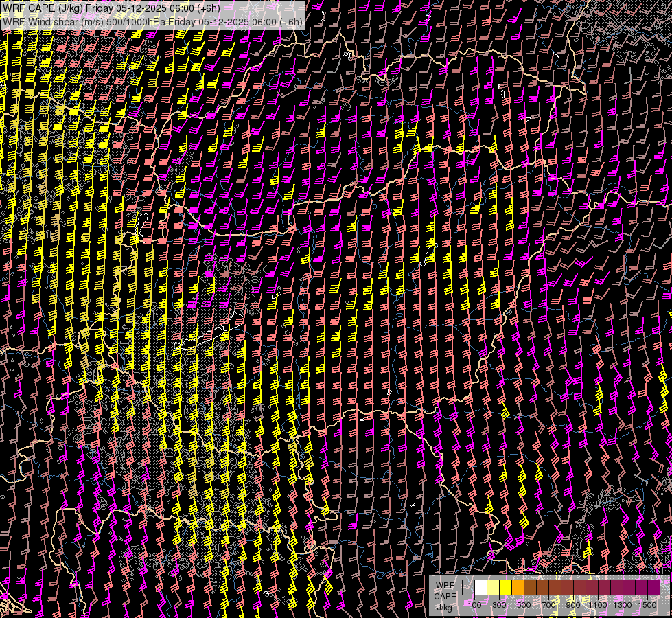Click the 500 value on the legend scale
672x618 pixels.
click(x=524, y=605)
